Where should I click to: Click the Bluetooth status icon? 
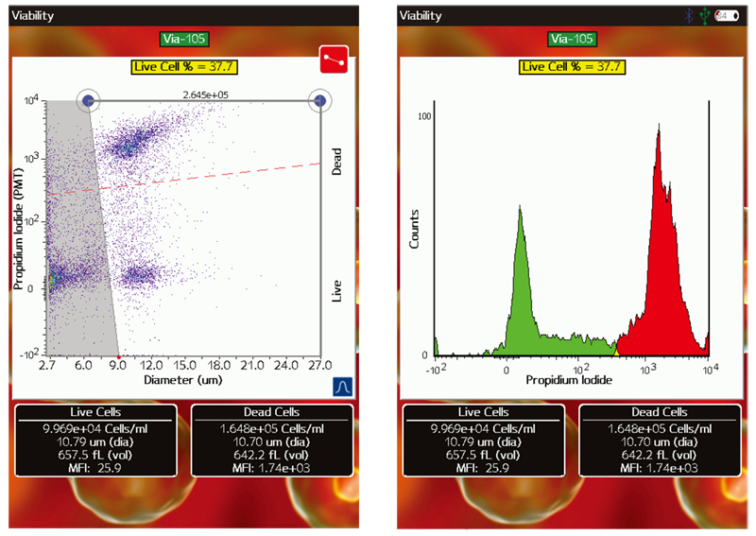pyautogui.click(x=690, y=15)
